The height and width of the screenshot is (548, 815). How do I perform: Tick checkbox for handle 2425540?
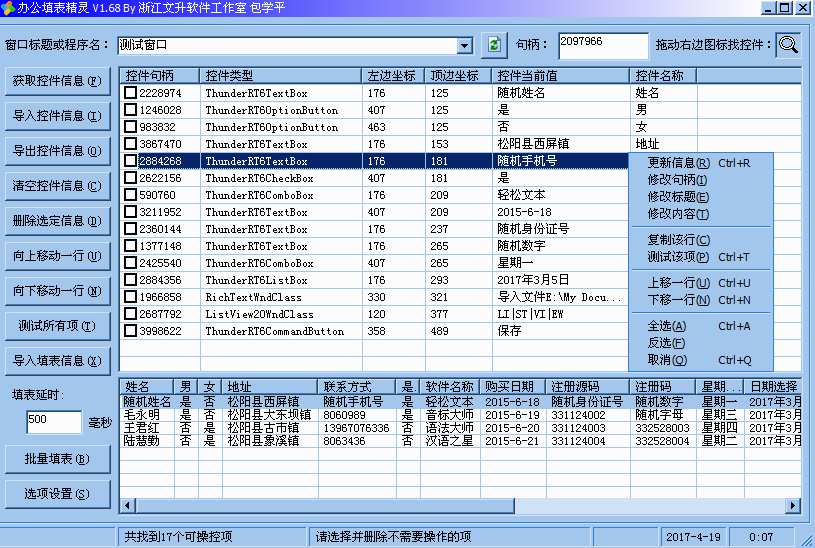click(130, 263)
